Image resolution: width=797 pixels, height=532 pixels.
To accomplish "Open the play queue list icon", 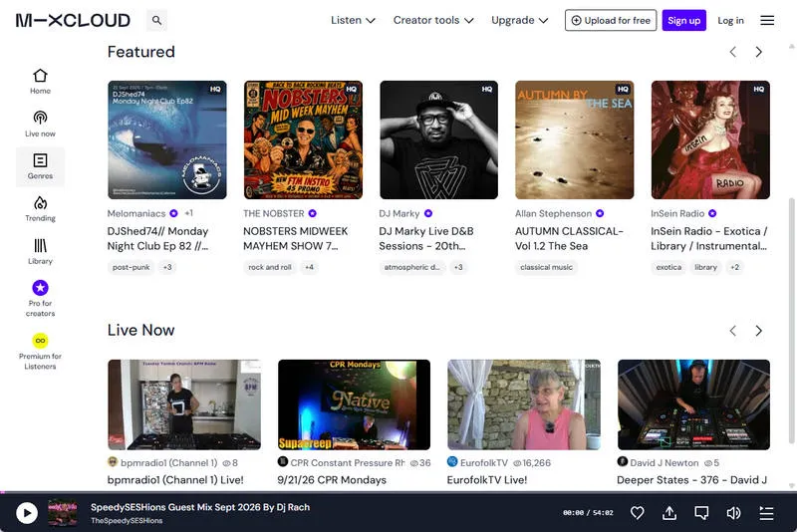I will (x=766, y=513).
